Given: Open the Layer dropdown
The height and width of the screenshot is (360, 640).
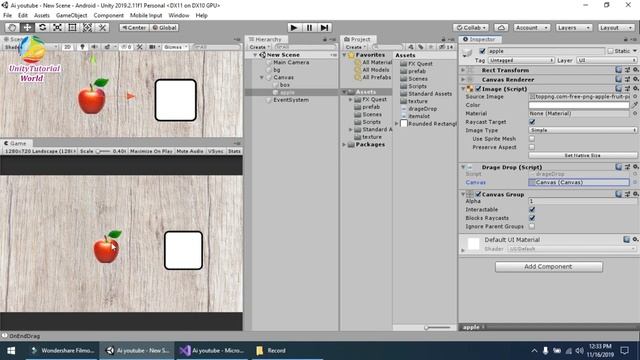Looking at the screenshot, I should coord(607,60).
